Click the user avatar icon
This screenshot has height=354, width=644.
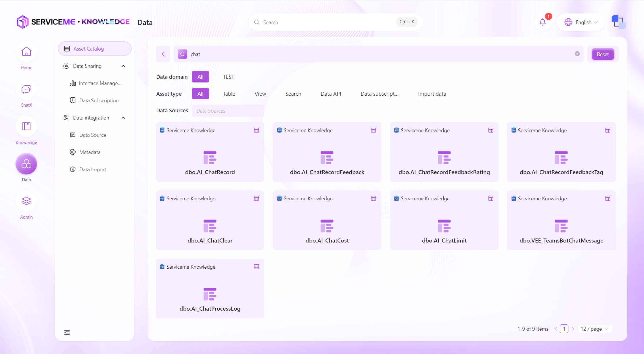618,22
